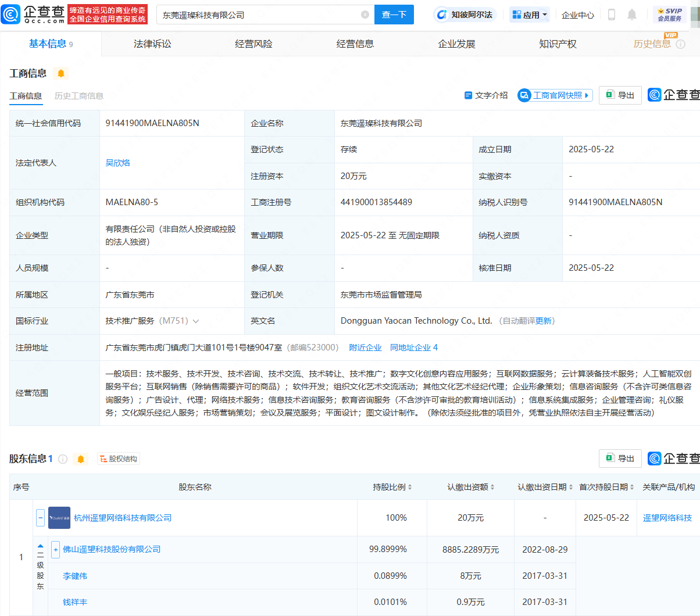Expand the 技术推广服务 (M751) industry chevron

tap(195, 321)
